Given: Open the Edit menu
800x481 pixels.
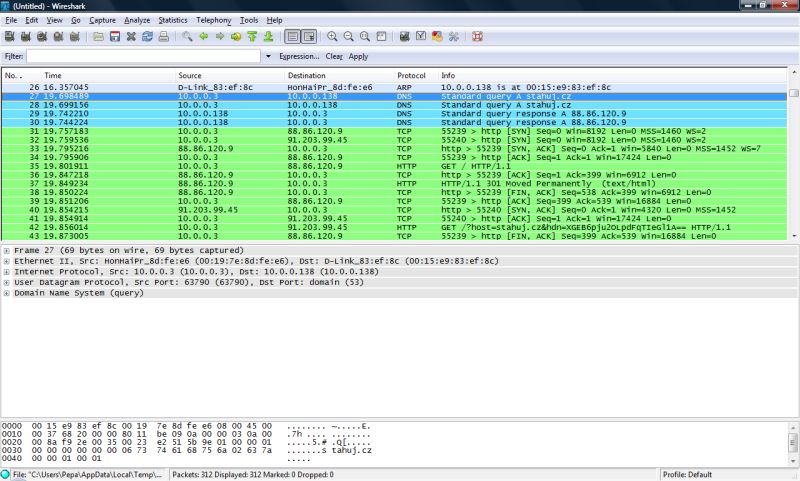Looking at the screenshot, I should coord(32,20).
